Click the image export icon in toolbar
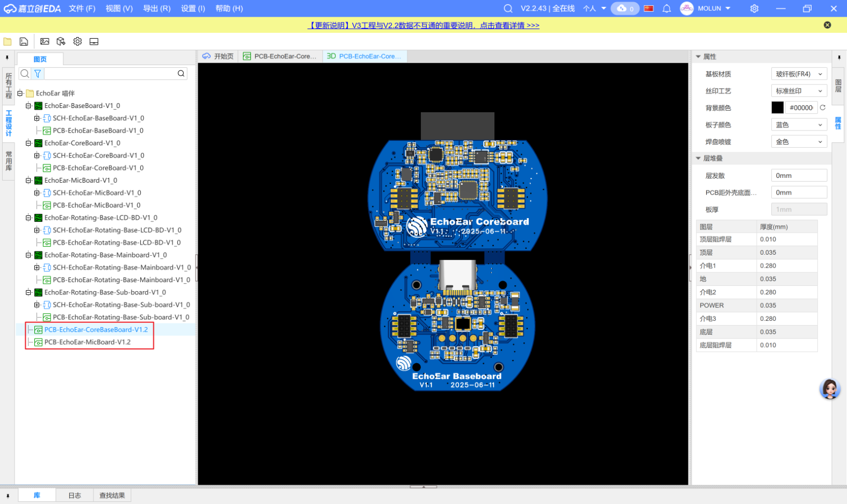The image size is (847, 504). [x=45, y=41]
